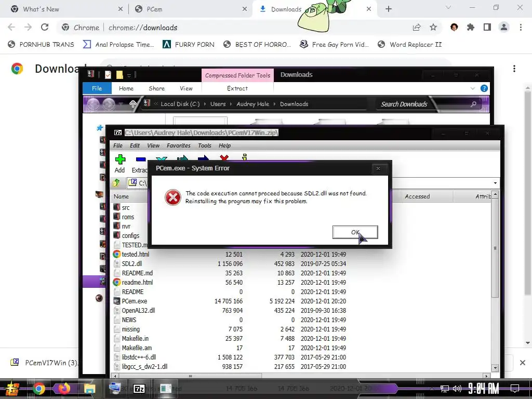Open 7-Zip from the taskbar
532x399 pixels.
(139, 389)
